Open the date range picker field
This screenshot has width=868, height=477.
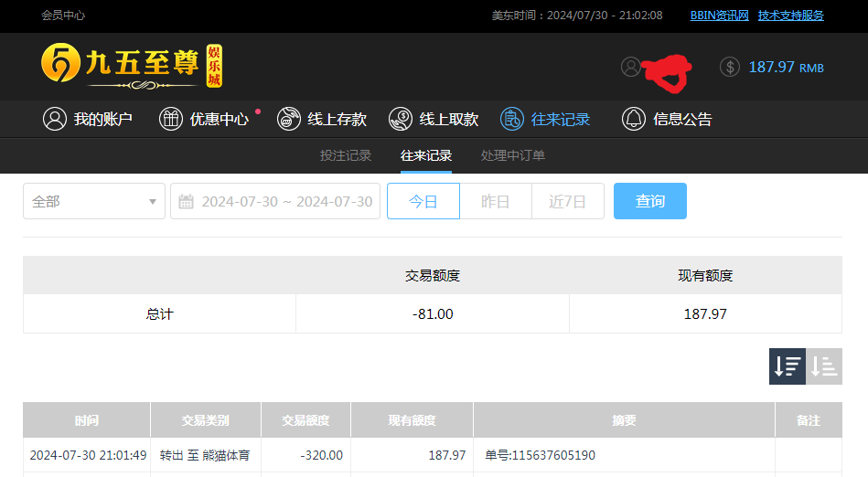[275, 201]
